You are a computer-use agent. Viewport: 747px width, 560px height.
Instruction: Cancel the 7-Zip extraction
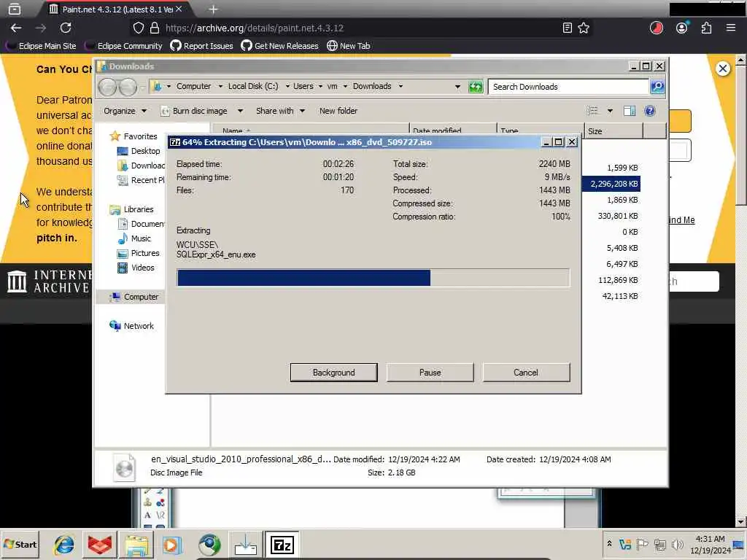pos(526,373)
